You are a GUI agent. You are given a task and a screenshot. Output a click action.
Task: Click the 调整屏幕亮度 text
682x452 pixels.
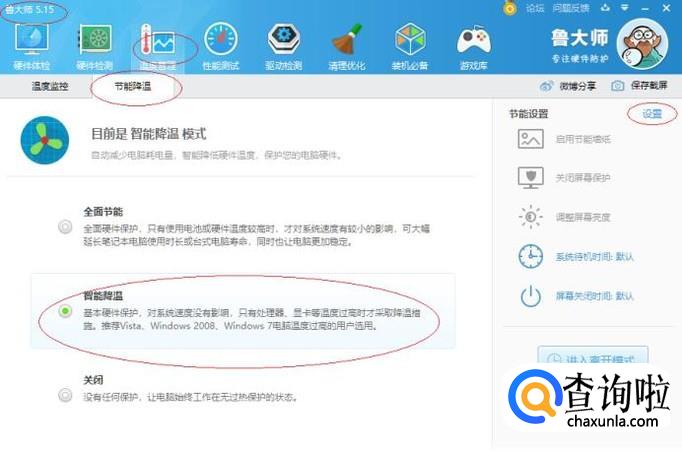[583, 217]
